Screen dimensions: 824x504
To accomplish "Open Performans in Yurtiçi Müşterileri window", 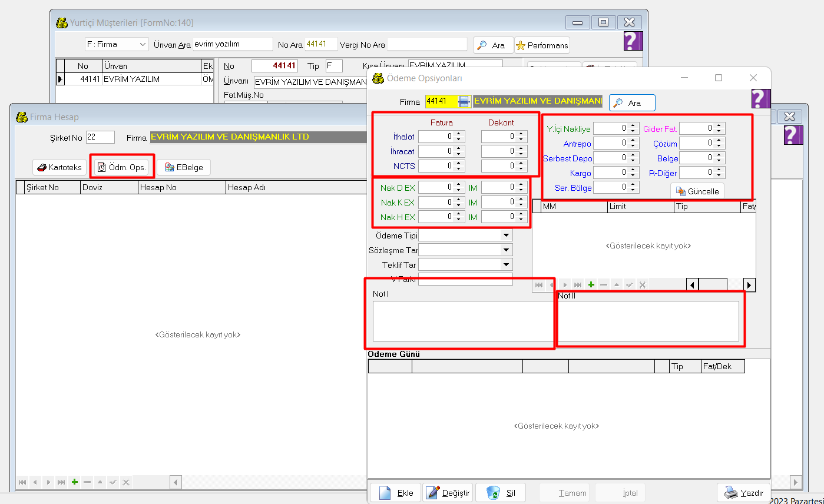I will click(542, 45).
